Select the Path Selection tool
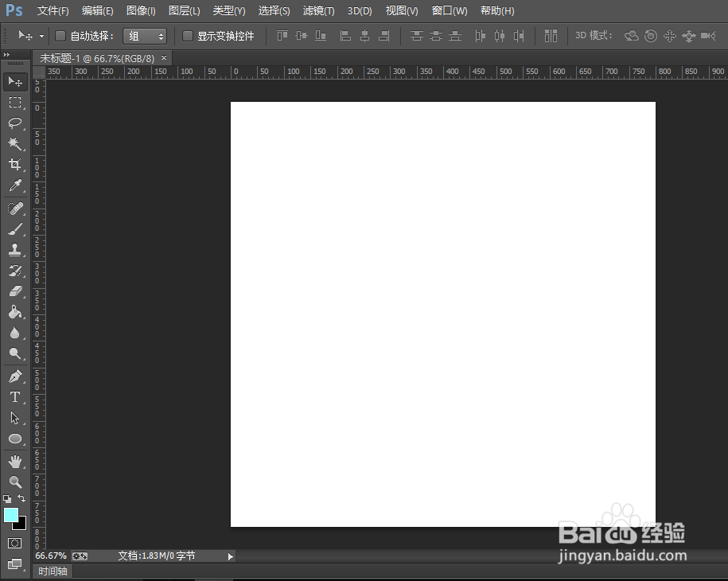Image resolution: width=728 pixels, height=581 pixels. pyautogui.click(x=15, y=418)
